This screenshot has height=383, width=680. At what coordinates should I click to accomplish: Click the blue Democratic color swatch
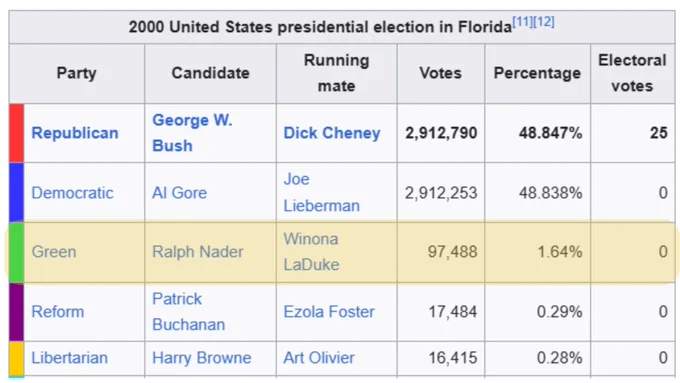pyautogui.click(x=16, y=193)
